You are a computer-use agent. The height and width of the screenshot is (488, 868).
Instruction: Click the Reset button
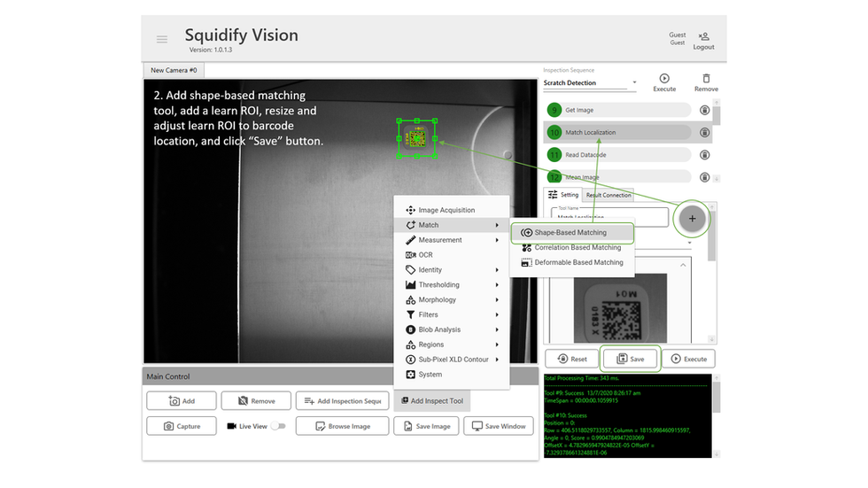click(x=572, y=359)
